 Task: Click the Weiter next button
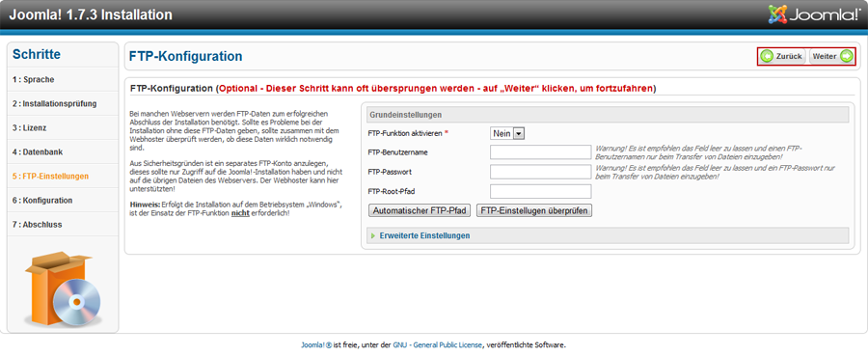pos(831,57)
